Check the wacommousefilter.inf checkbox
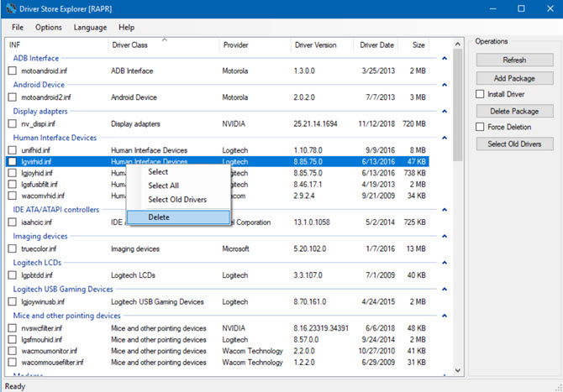 coord(13,363)
